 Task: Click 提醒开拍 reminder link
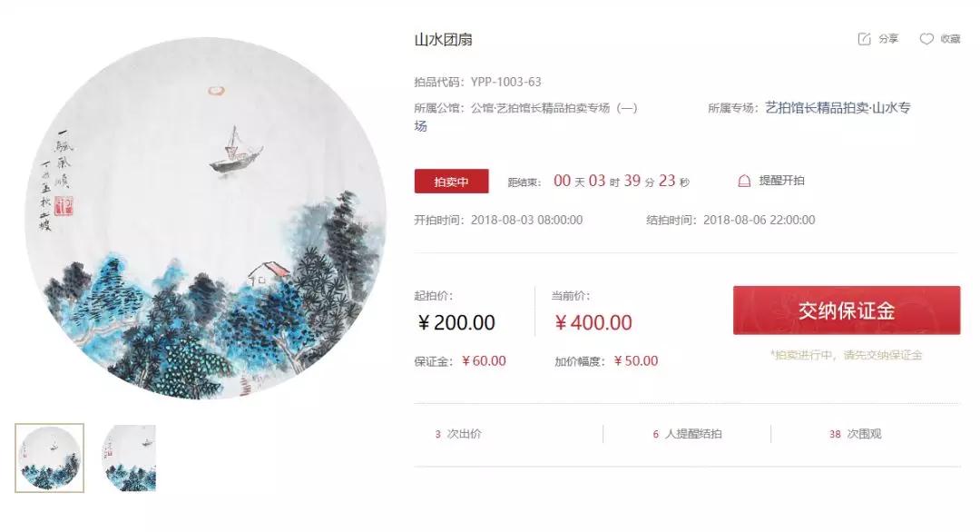pos(781,181)
